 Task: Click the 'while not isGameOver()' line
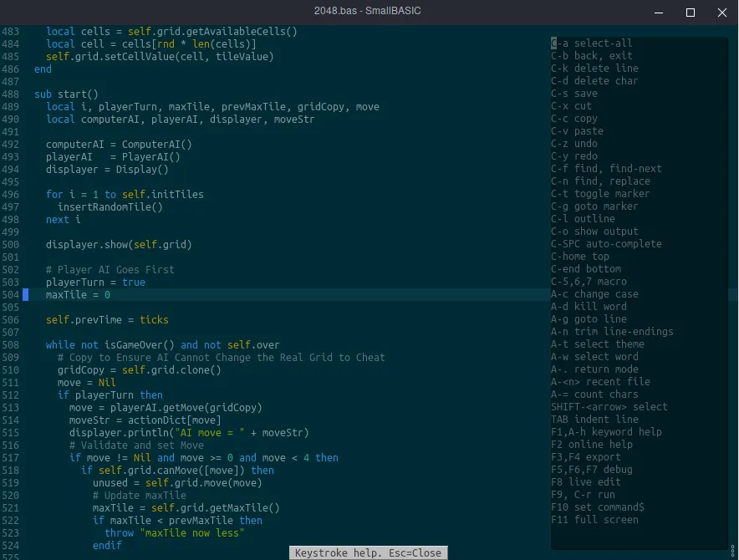163,344
